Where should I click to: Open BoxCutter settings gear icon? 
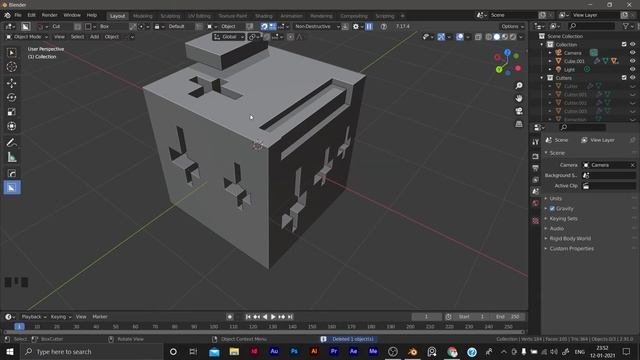(356, 27)
